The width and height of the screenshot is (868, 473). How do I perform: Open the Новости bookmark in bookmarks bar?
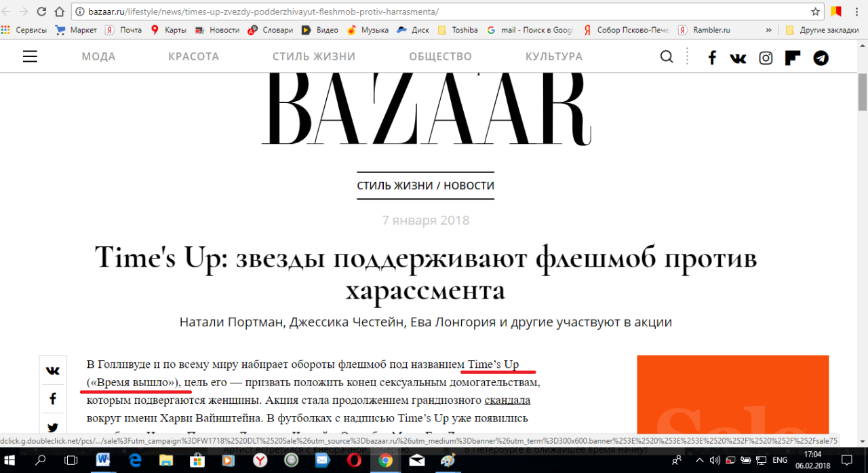point(217,30)
